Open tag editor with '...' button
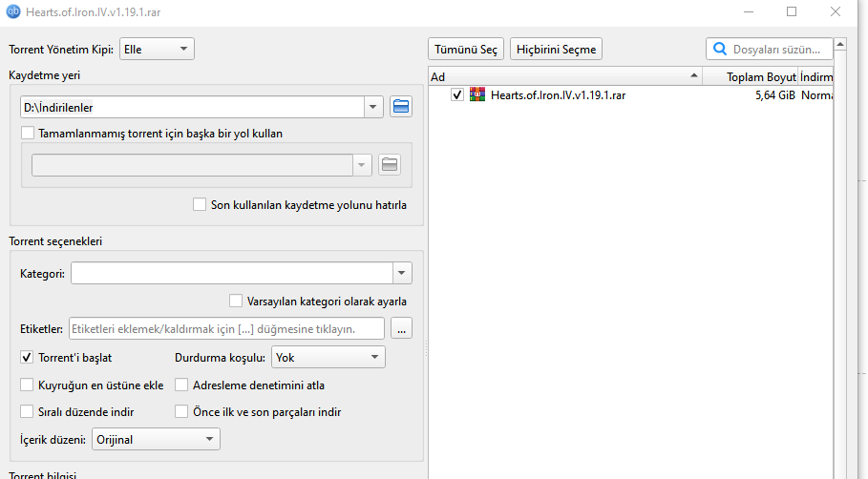868x479 pixels. (x=401, y=328)
